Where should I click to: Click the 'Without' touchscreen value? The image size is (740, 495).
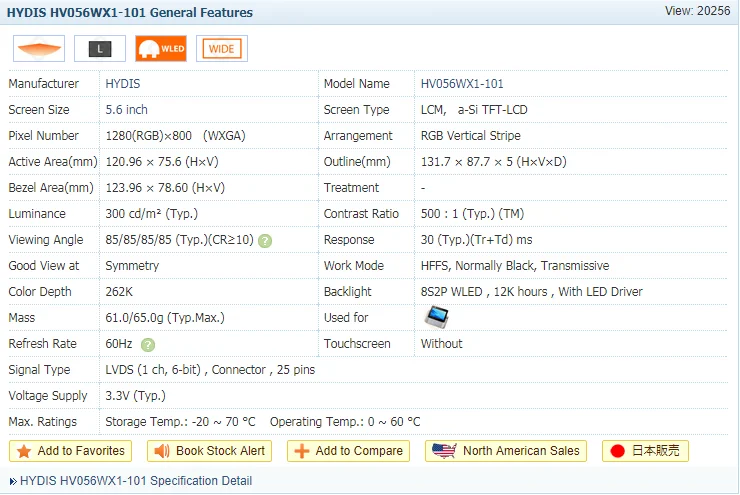click(x=442, y=344)
